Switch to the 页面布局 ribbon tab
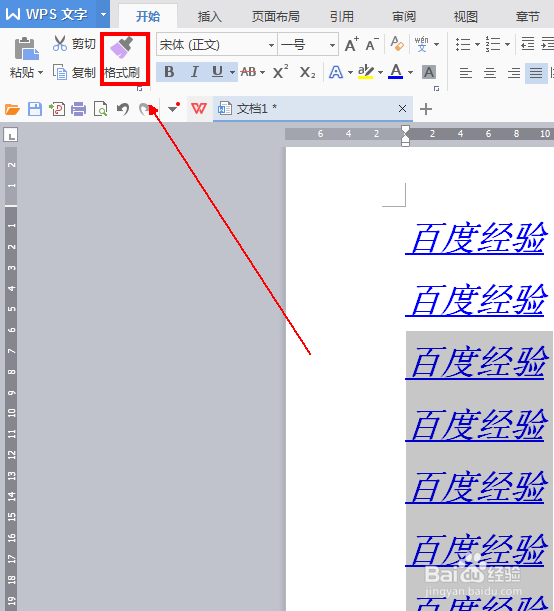This screenshot has height=611, width=554. tap(276, 16)
